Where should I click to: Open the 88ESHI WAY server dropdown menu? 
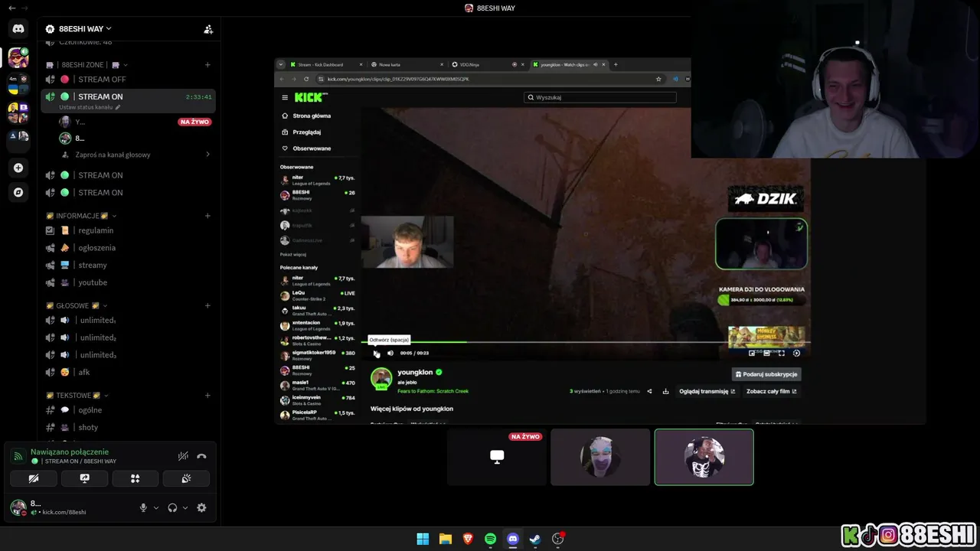coord(85,29)
